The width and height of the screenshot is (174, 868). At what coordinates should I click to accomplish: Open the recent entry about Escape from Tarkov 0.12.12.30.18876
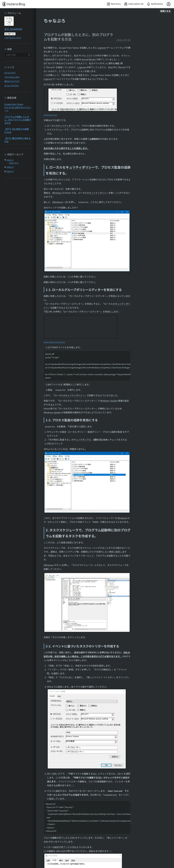(x=18, y=107)
